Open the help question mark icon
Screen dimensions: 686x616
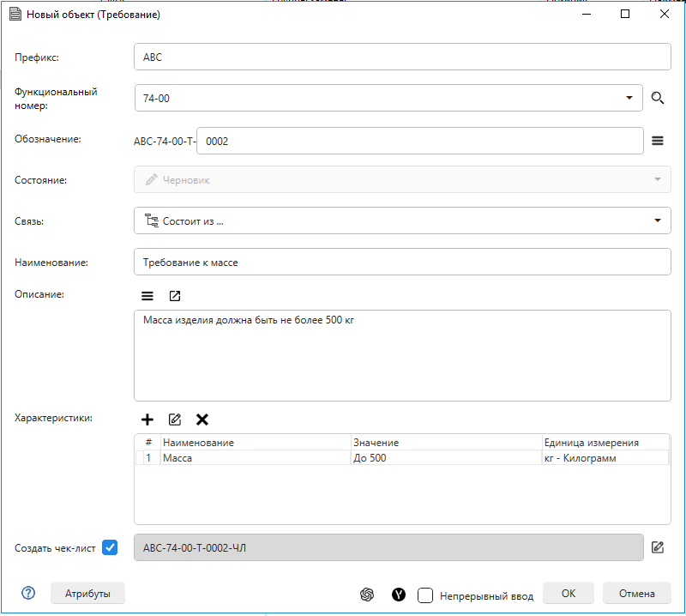coord(29,594)
